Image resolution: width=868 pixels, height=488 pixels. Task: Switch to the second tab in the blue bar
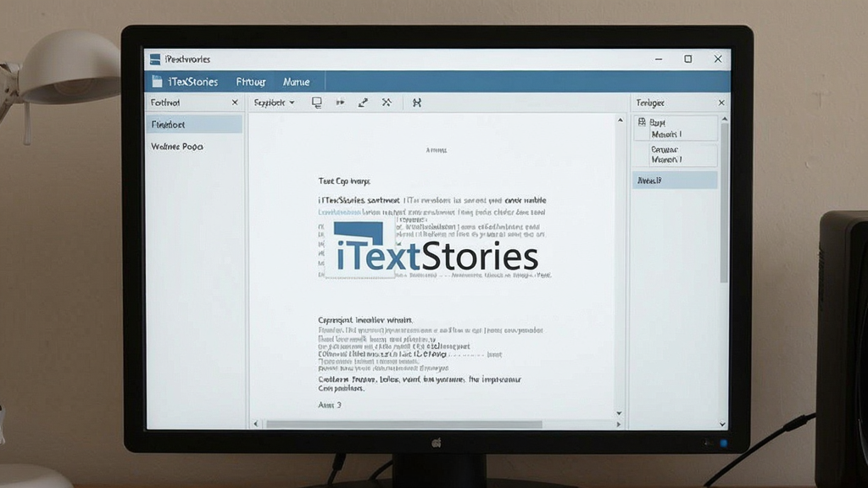[x=251, y=82]
